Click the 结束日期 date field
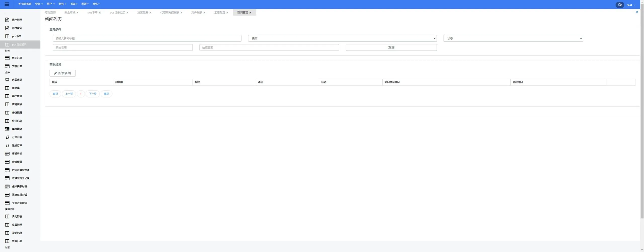Screen dimensions: 644x252 pos(269,47)
